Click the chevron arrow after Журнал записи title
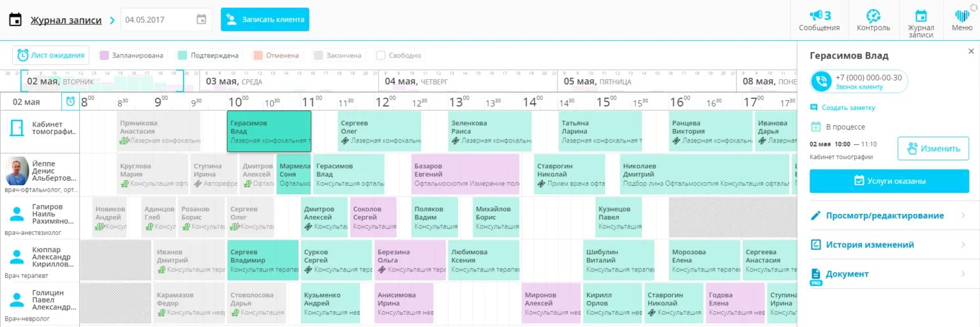The height and width of the screenshot is (327, 980). (112, 20)
